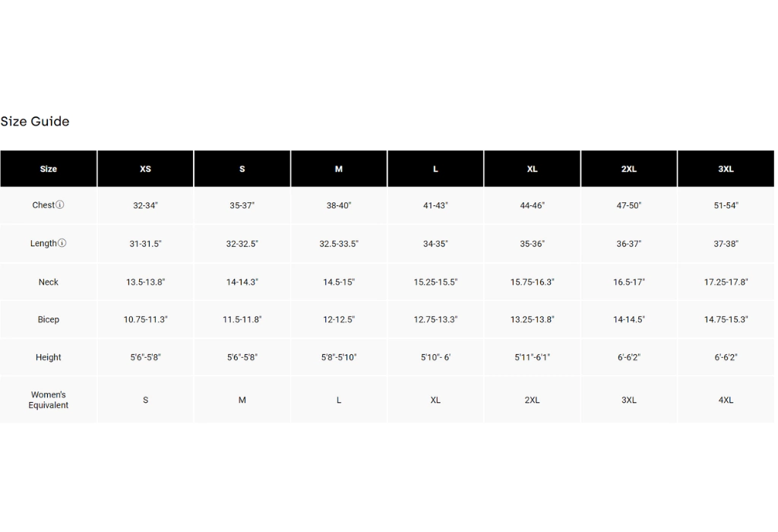Screen dimensions: 778x532
Task: Select the S column header in black row
Action: click(x=242, y=169)
